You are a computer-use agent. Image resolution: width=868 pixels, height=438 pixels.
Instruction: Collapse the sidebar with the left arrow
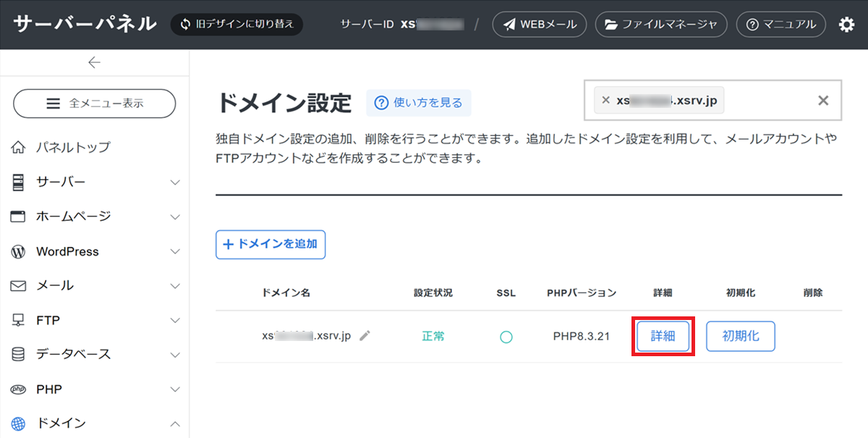tap(94, 63)
